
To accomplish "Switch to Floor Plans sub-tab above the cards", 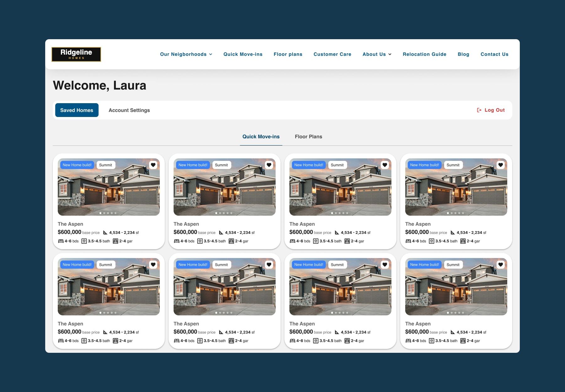I will [x=309, y=137].
